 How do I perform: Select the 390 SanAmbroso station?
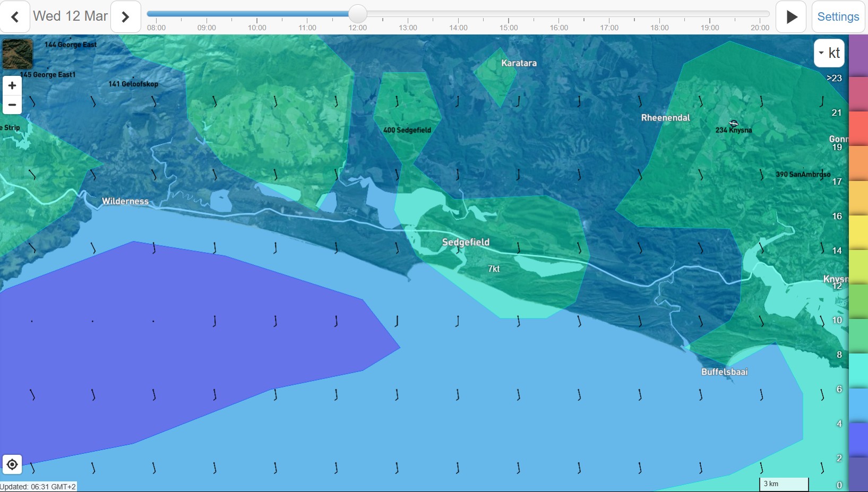[803, 174]
